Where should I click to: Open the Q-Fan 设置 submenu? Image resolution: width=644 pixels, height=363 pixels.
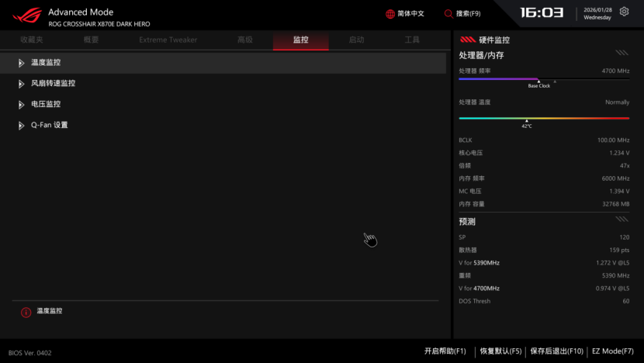(x=49, y=125)
